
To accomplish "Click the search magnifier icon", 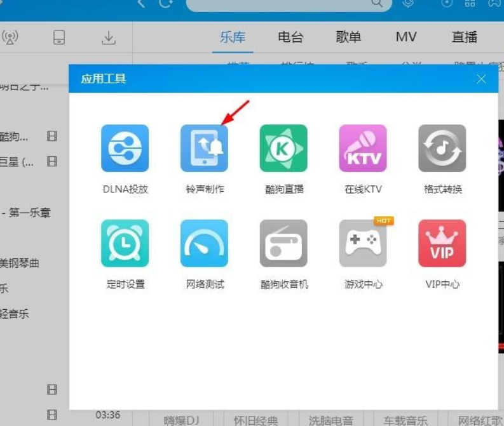I will point(377,3).
